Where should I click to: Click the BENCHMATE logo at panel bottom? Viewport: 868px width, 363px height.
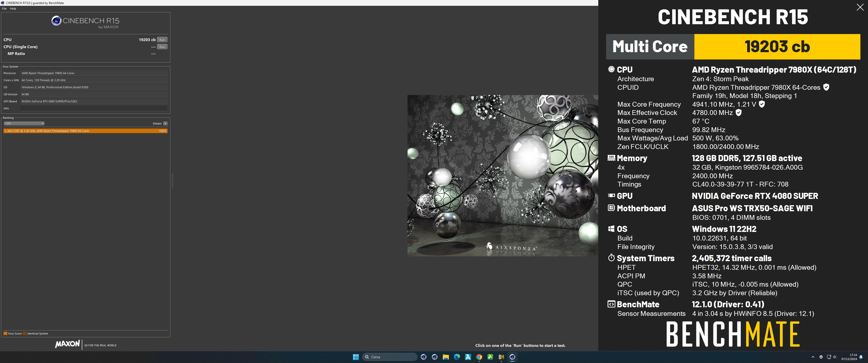[733, 334]
